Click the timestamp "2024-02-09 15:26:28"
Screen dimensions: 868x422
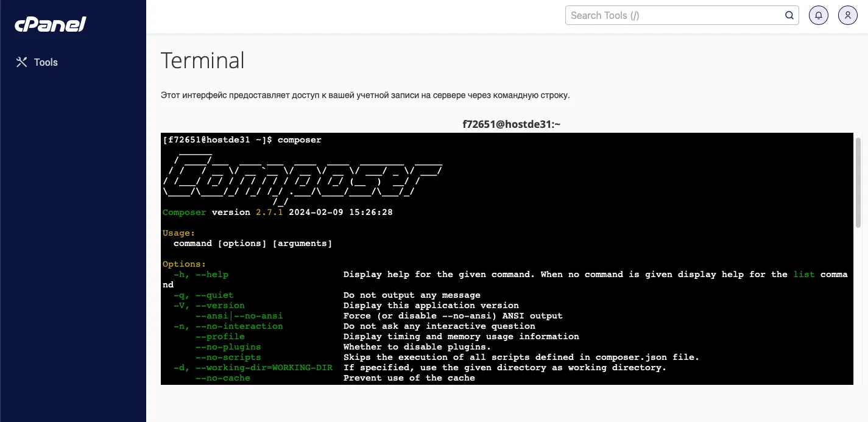click(340, 213)
